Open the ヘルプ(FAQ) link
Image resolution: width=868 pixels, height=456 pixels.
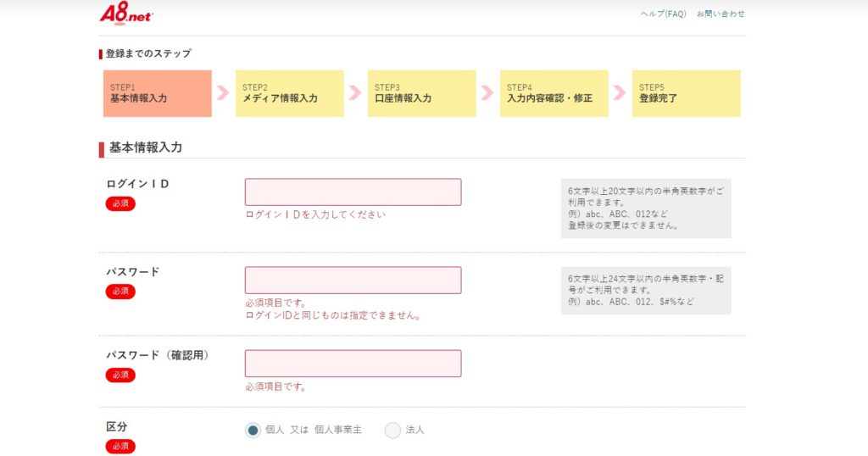663,14
